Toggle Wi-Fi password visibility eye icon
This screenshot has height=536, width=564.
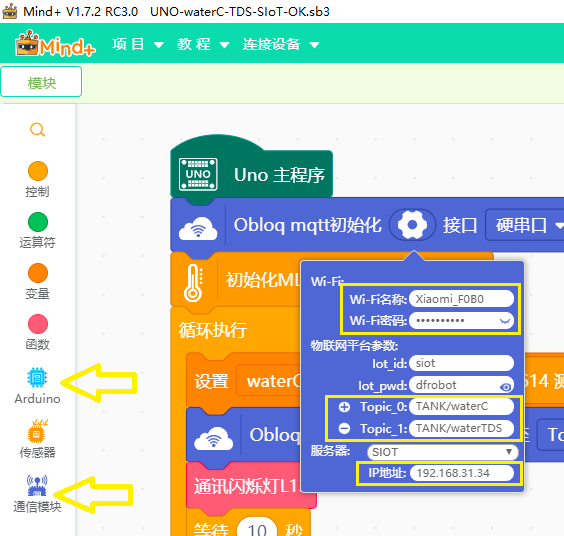(505, 321)
